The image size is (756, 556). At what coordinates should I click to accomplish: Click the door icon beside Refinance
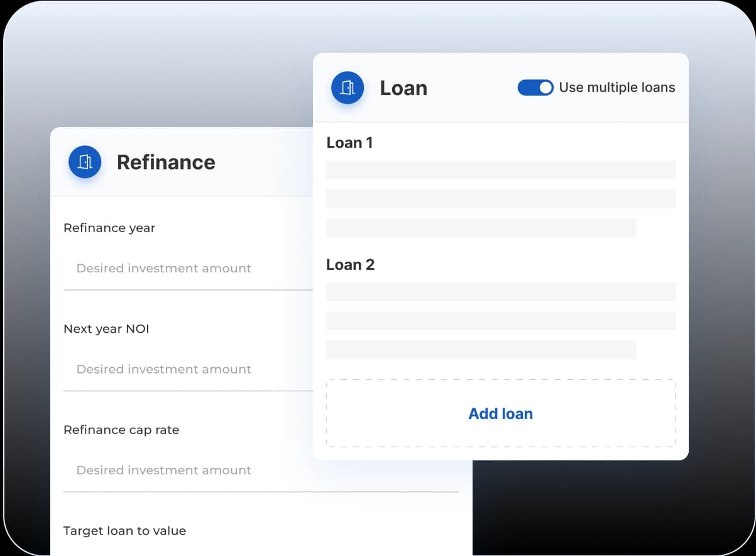tap(85, 162)
